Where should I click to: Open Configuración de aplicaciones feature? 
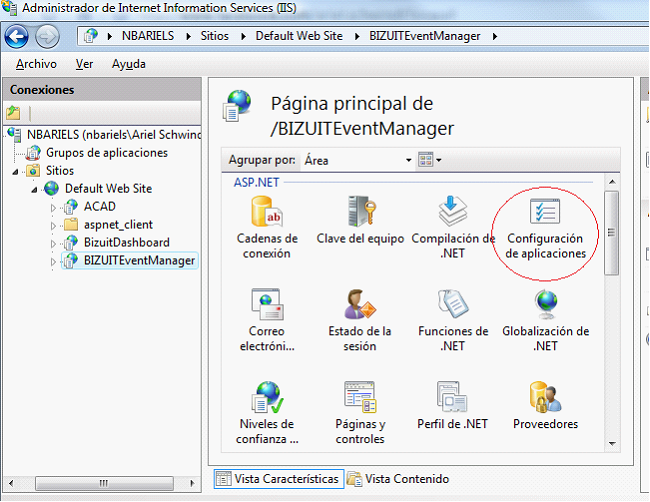(x=545, y=228)
